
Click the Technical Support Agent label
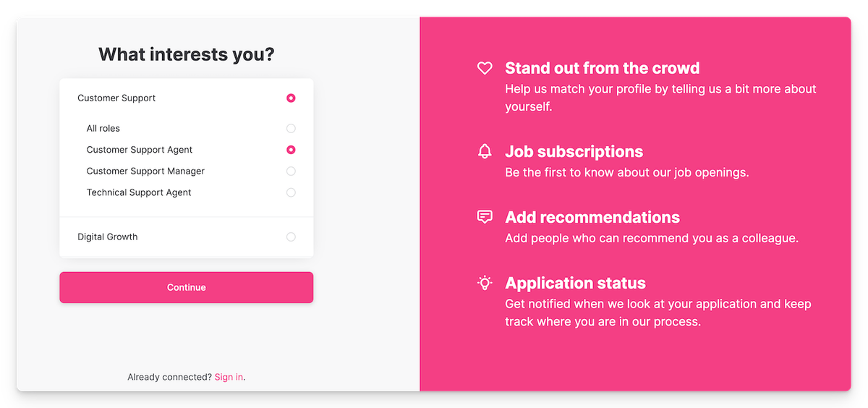[x=139, y=192]
